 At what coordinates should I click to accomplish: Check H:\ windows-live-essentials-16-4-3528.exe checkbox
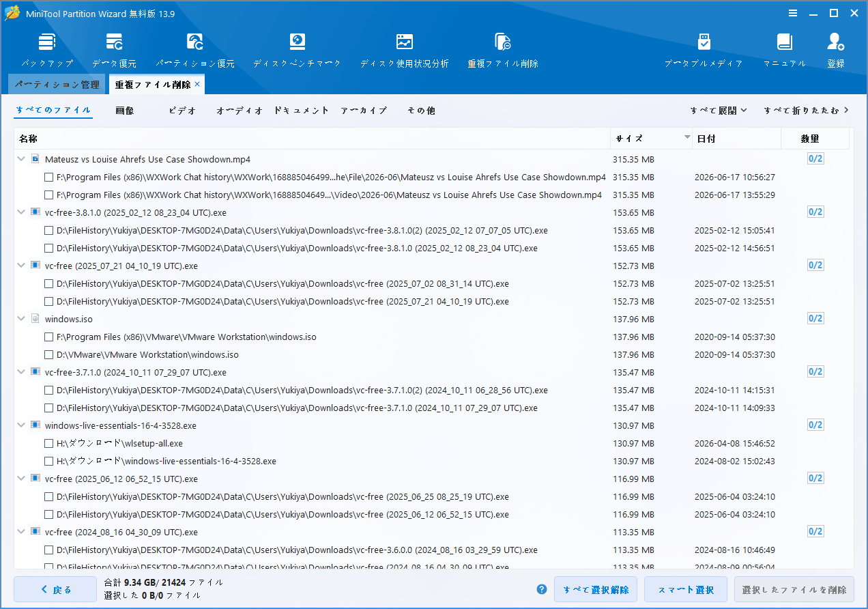[48, 461]
